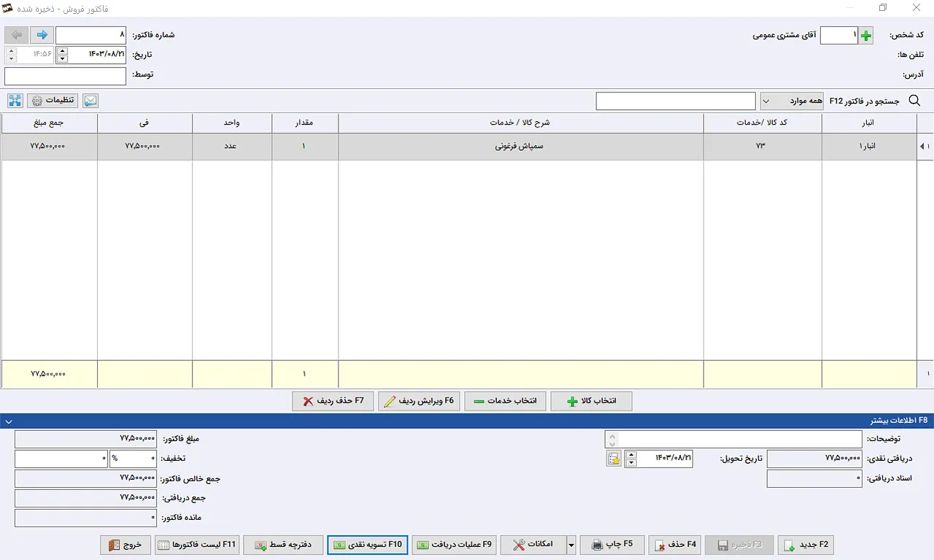Delete the invoice with F4 حذف
Screen dimensions: 934x560
tap(675, 545)
